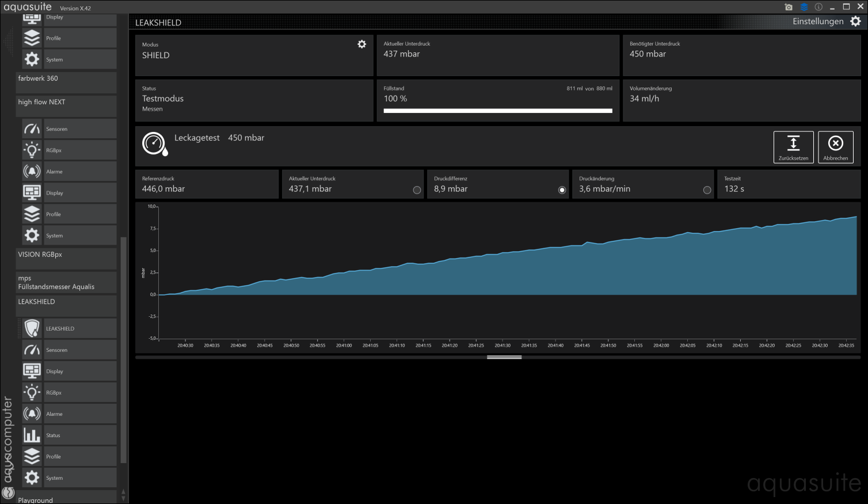The height and width of the screenshot is (504, 868).
Task: Click the 100 % Füllstand value
Action: [395, 98]
